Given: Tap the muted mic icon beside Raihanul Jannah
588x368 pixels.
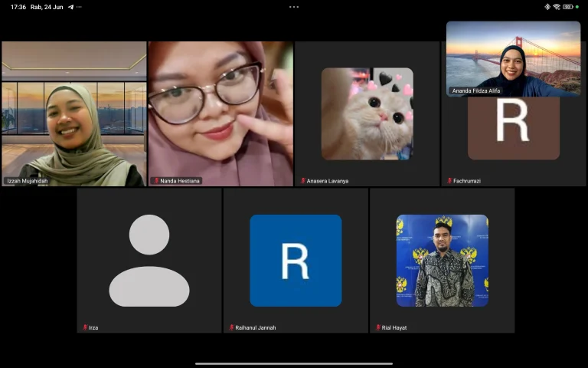Looking at the screenshot, I should coord(232,327).
